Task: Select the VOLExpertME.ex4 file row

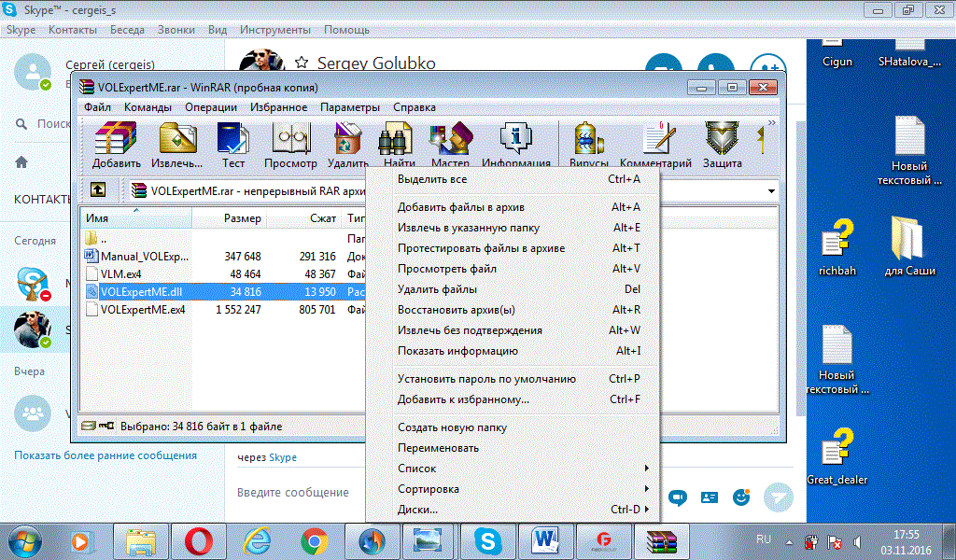Action: (x=224, y=310)
